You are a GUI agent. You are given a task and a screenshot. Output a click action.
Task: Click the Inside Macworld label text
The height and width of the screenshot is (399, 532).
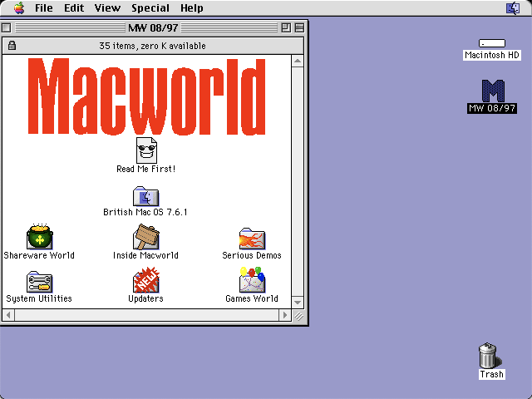tap(145, 255)
